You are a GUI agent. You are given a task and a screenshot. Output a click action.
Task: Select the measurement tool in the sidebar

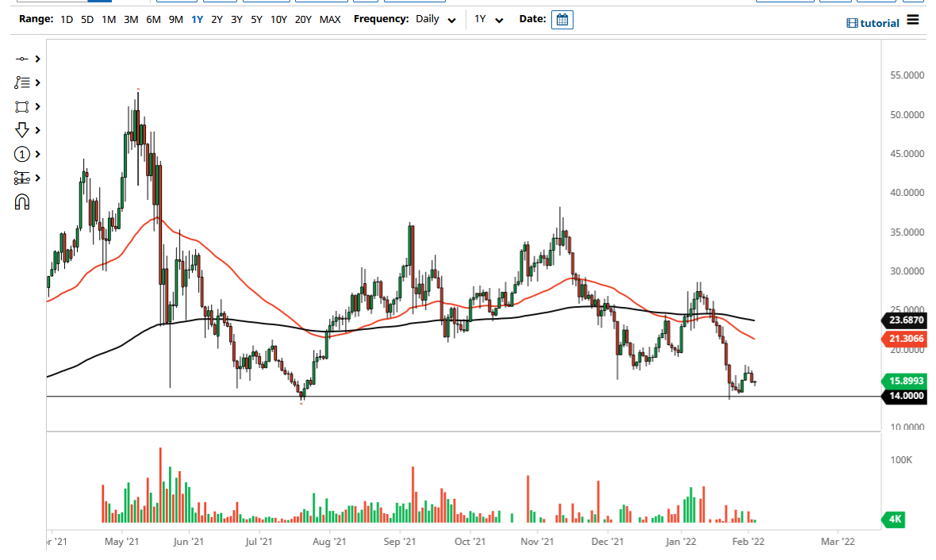[x=21, y=177]
